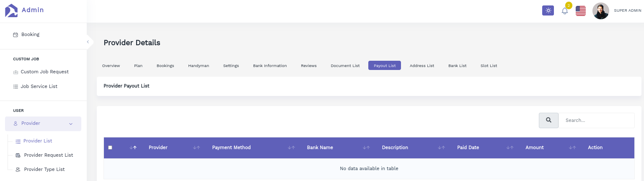This screenshot has width=644, height=181.
Task: Focus the Search input field
Action: pyautogui.click(x=597, y=120)
